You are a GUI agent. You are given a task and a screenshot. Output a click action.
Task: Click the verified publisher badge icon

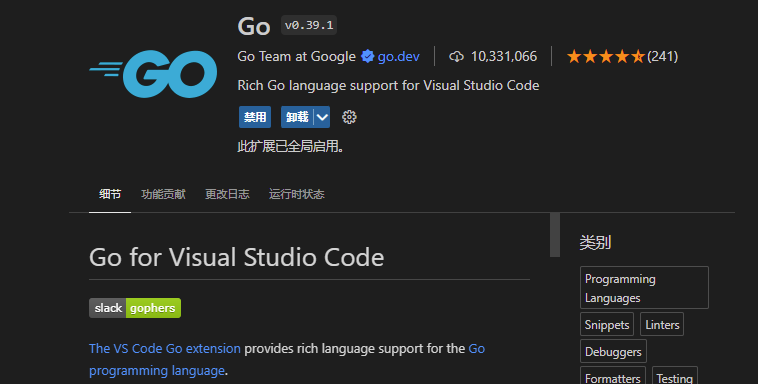(x=367, y=57)
